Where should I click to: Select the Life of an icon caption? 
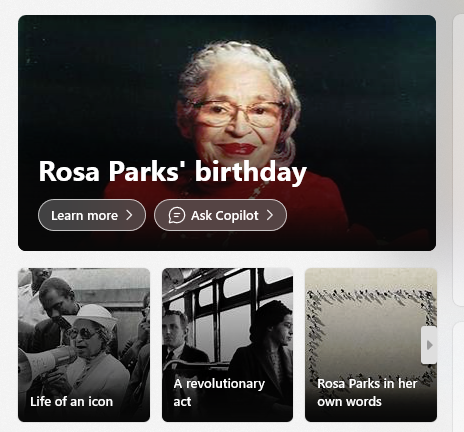click(x=71, y=401)
